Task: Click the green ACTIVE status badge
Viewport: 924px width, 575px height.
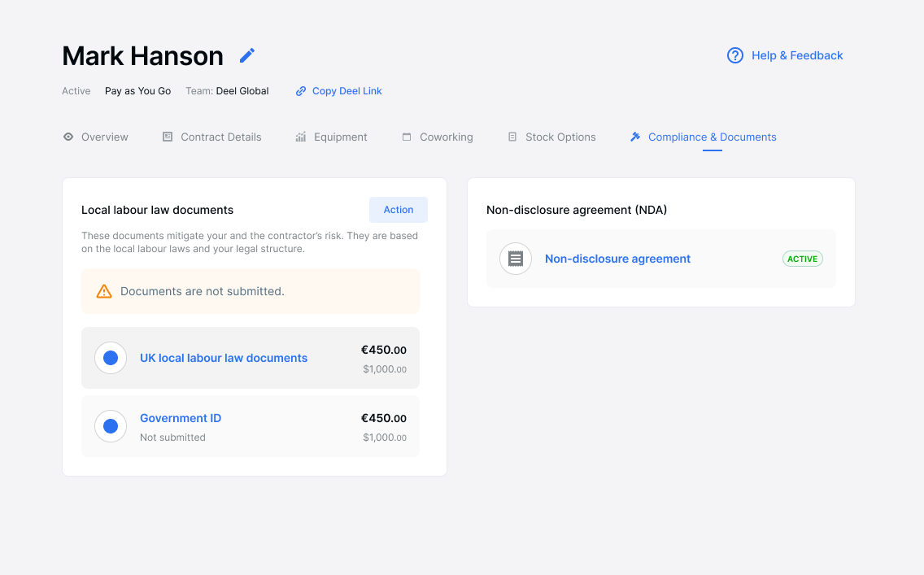Action: tap(802, 259)
